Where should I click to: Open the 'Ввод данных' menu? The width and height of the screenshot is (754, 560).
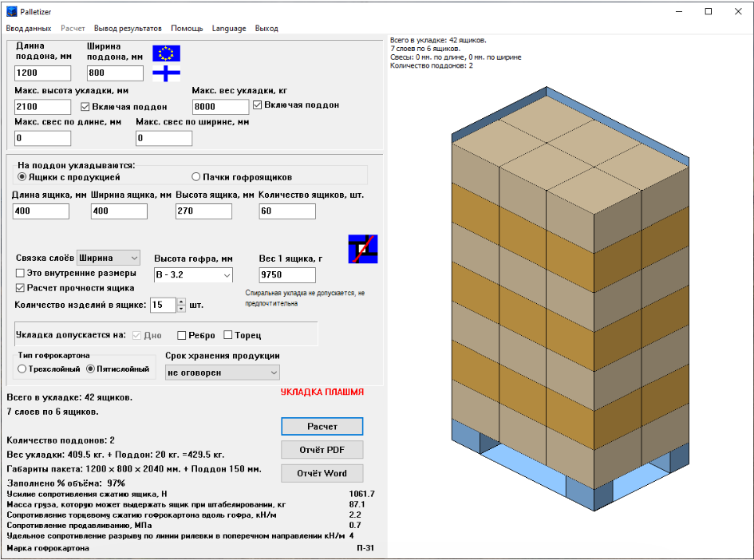(x=29, y=29)
